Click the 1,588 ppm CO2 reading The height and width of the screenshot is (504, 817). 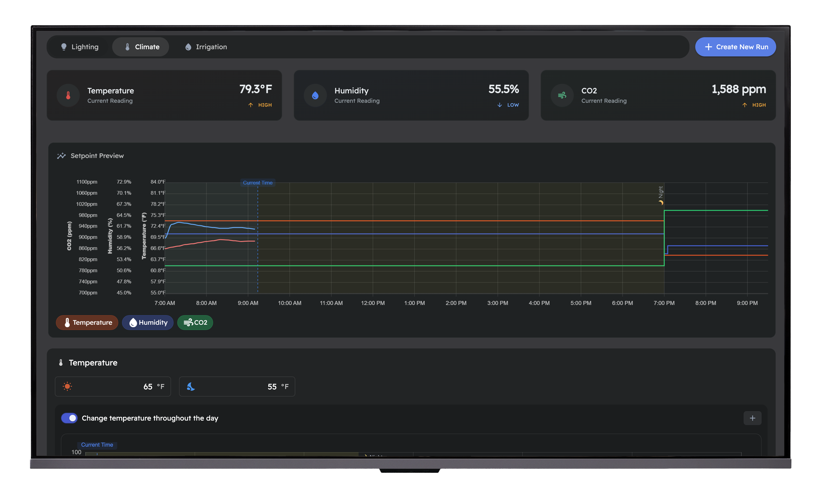[x=739, y=89]
